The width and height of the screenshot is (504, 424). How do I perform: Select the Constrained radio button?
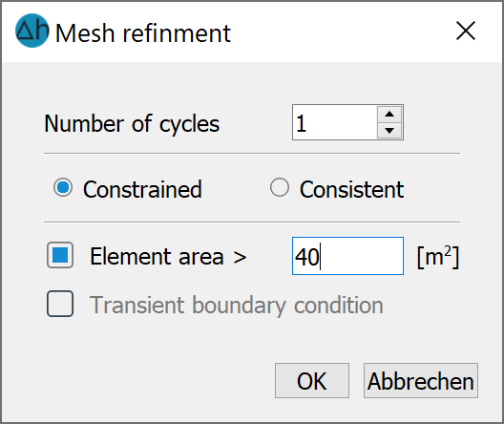tap(63, 187)
